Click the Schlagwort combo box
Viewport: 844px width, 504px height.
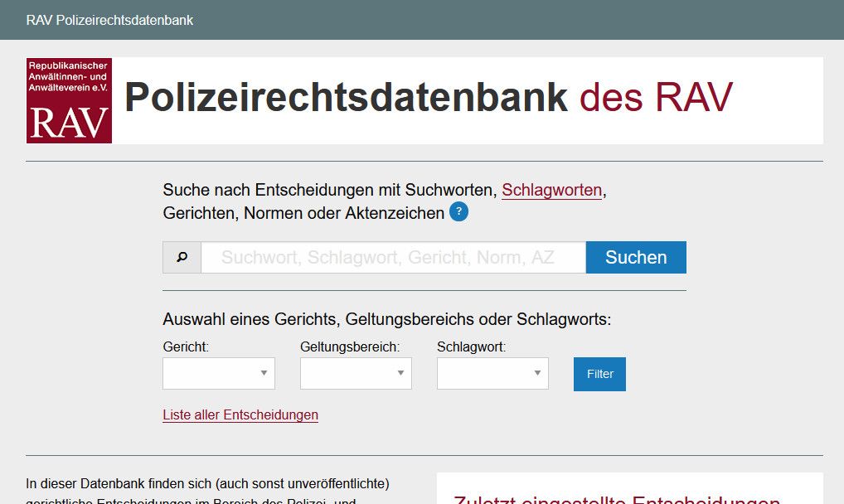pyautogui.click(x=492, y=373)
